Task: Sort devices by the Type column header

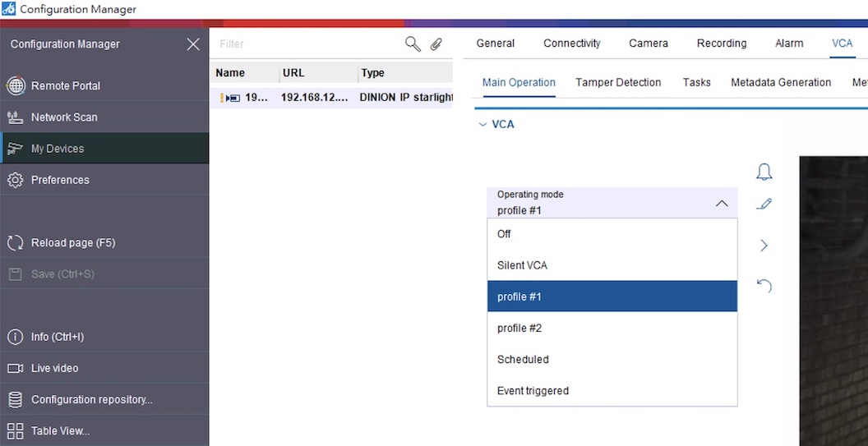Action: coord(405,73)
